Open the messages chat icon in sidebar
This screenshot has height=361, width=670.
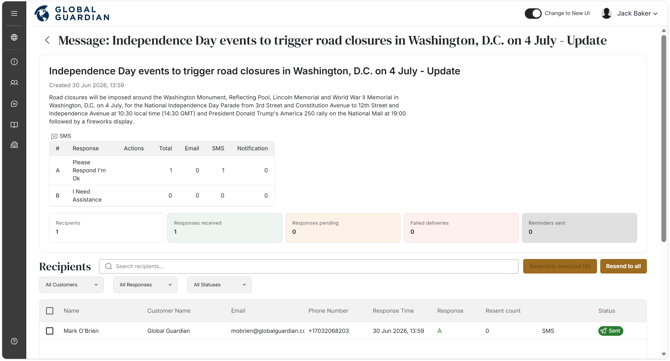pyautogui.click(x=14, y=104)
